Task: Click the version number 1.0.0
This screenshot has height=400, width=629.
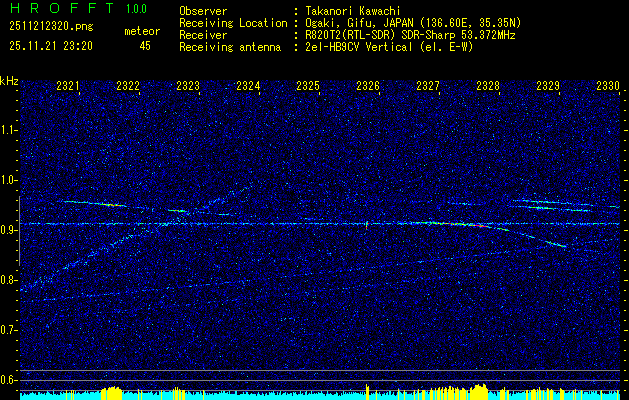Action: [x=136, y=8]
